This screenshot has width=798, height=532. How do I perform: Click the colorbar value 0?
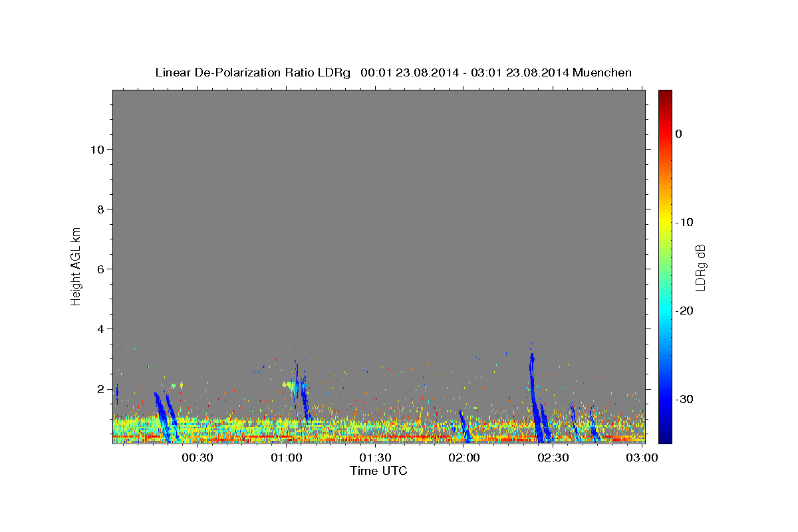click(679, 134)
